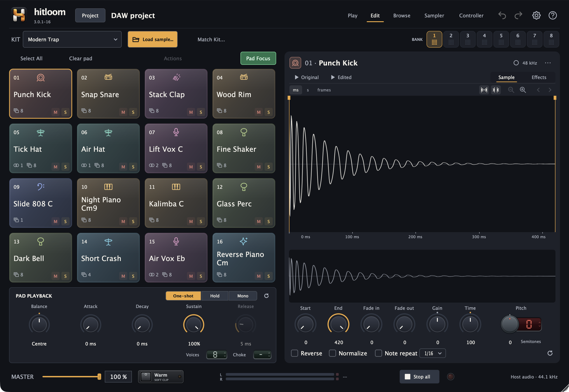569x392 pixels.
Task: Mute the Snap Snare pad
Action: click(123, 112)
